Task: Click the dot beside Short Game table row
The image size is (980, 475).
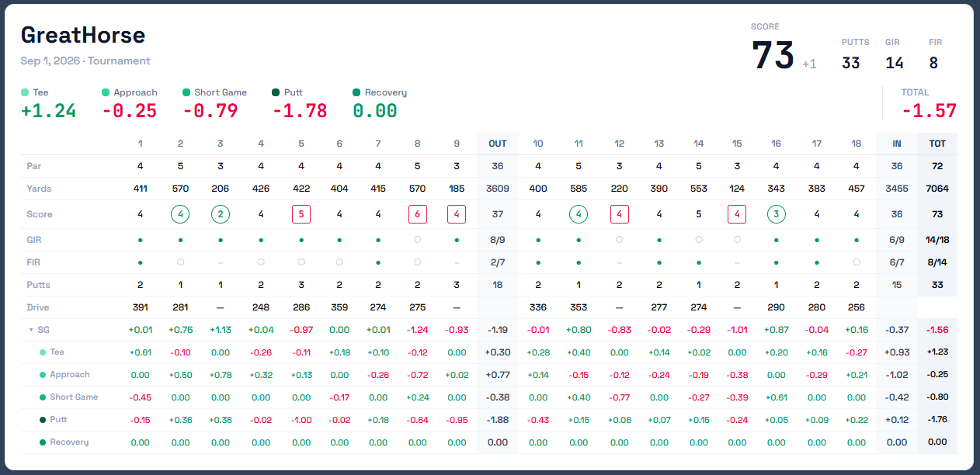Action: point(43,397)
